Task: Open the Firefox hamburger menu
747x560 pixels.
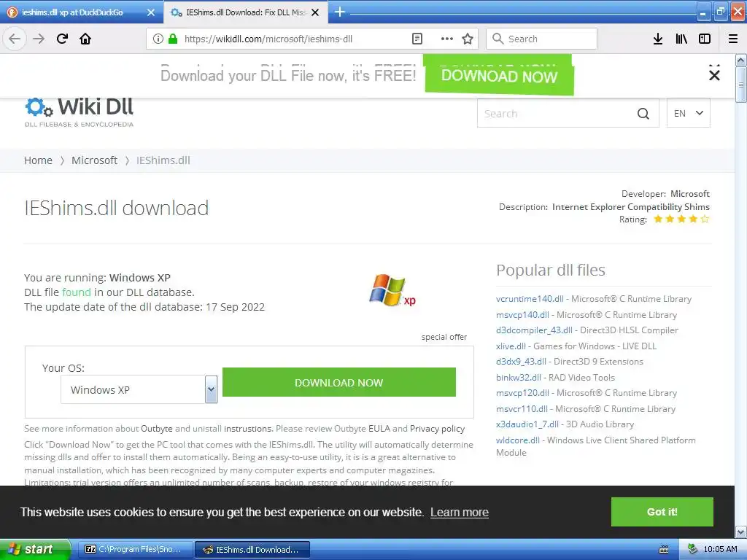Action: pos(733,39)
